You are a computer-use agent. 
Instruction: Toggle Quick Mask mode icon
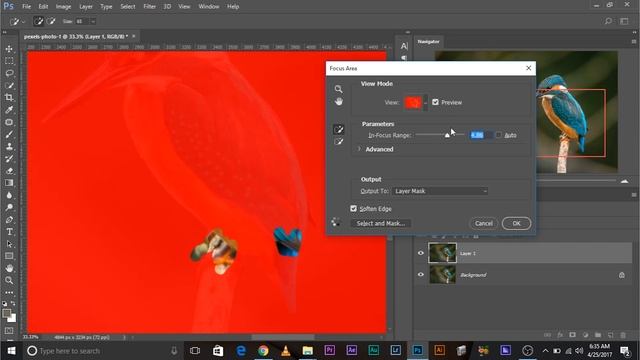point(9,331)
